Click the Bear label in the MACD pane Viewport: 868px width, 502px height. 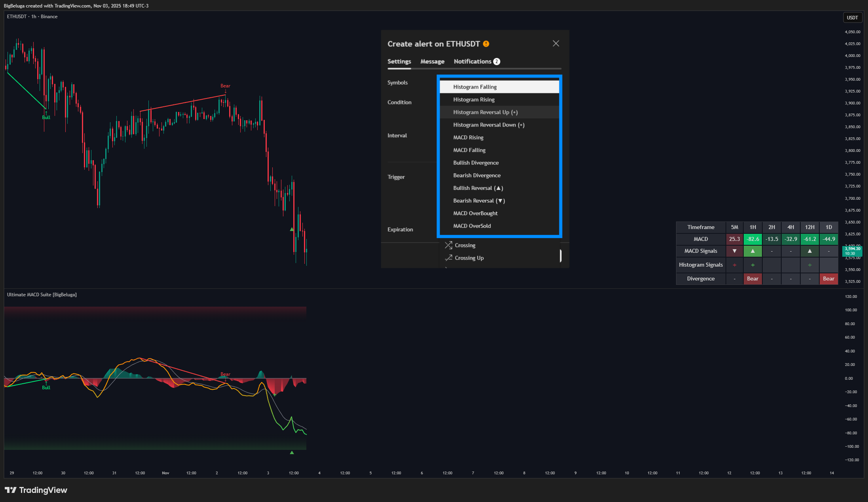(x=225, y=374)
